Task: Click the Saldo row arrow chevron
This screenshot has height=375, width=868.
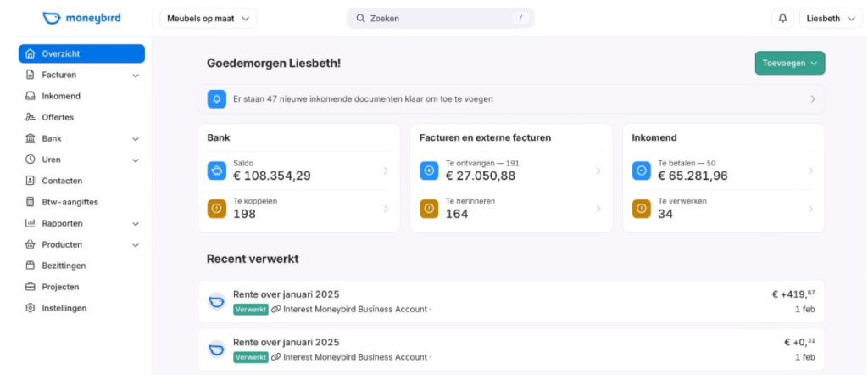Action: pos(386,171)
